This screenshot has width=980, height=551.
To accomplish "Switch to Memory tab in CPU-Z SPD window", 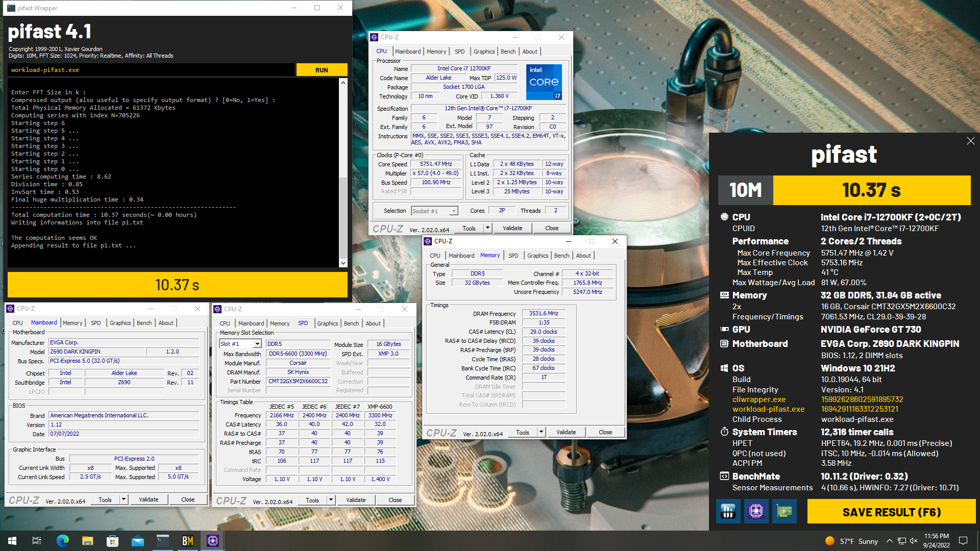I will point(280,323).
